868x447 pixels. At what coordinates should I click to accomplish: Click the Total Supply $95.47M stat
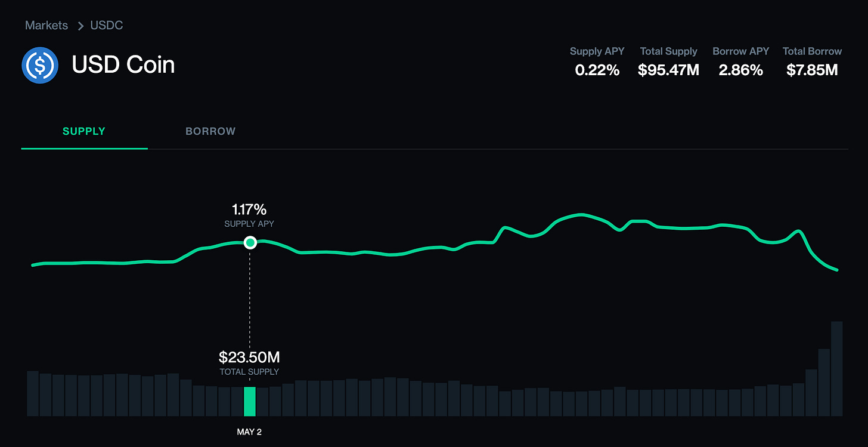(668, 70)
